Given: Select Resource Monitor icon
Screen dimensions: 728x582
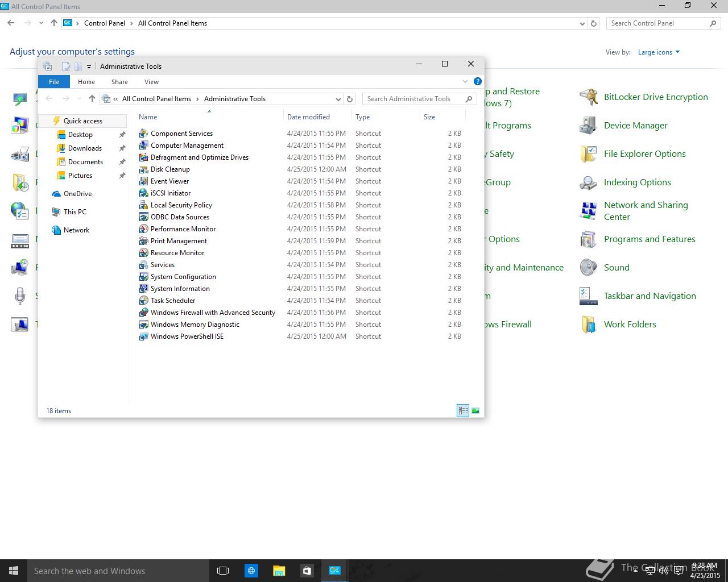Looking at the screenshot, I should point(144,253).
